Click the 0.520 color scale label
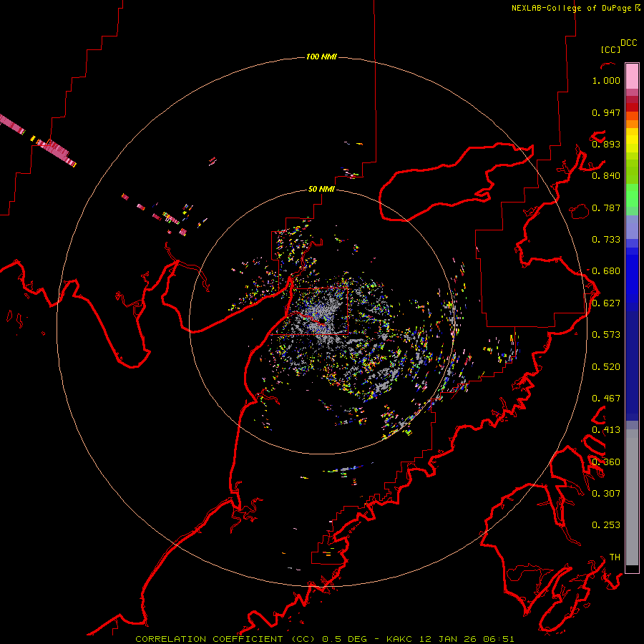 tap(606, 367)
